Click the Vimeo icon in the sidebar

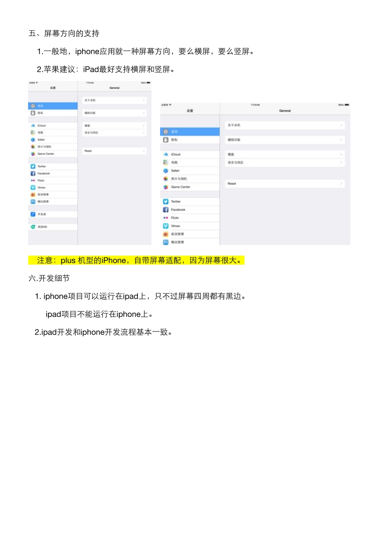tap(33, 187)
